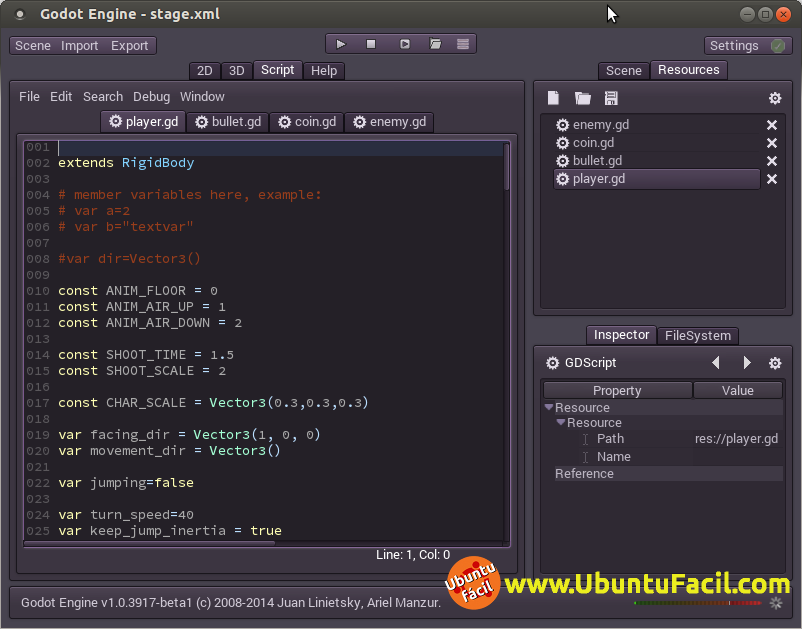Close player.gd resource with X
The height and width of the screenshot is (629, 802).
(x=772, y=179)
